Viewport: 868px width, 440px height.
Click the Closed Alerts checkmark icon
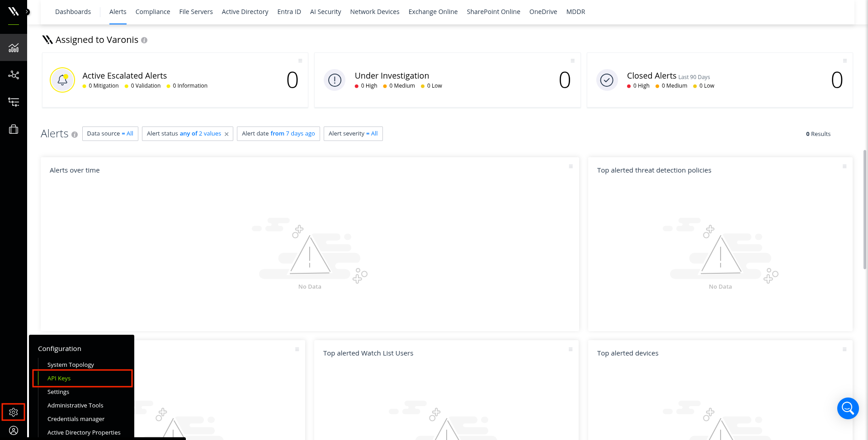tap(607, 80)
